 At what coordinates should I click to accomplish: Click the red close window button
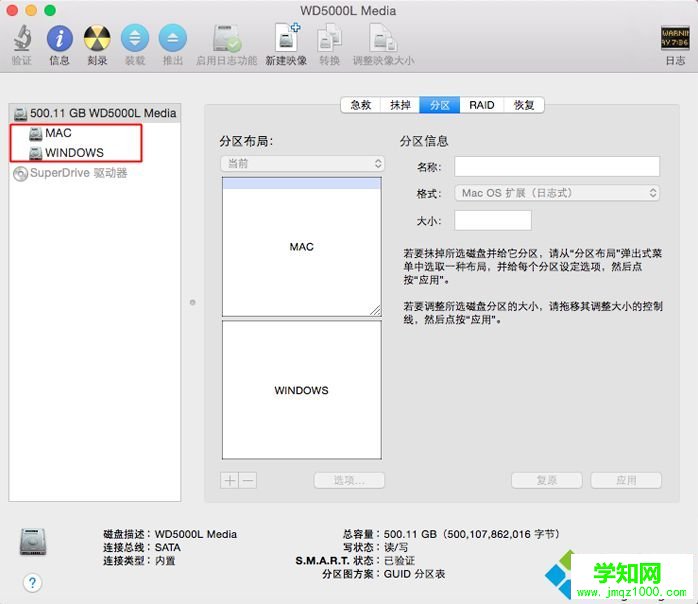tap(12, 10)
